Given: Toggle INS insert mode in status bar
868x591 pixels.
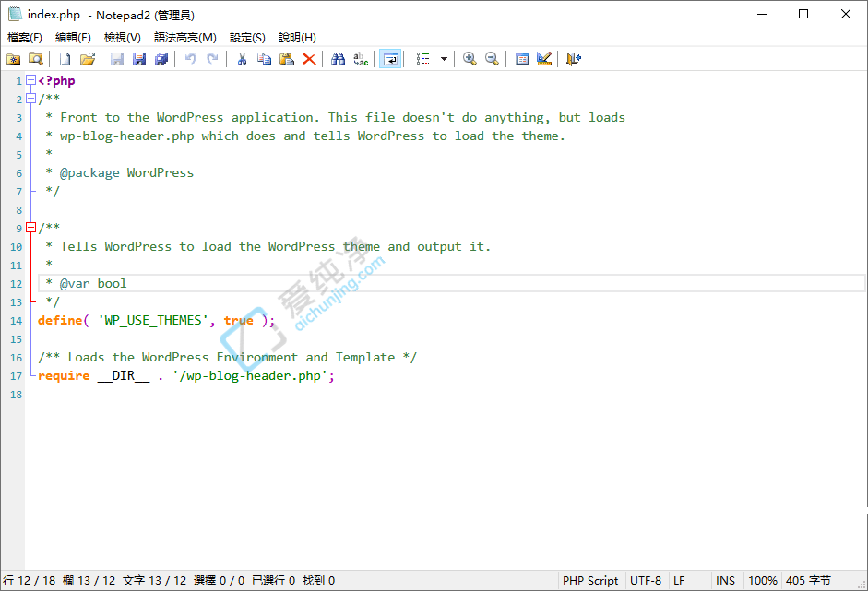Looking at the screenshot, I should point(725,581).
